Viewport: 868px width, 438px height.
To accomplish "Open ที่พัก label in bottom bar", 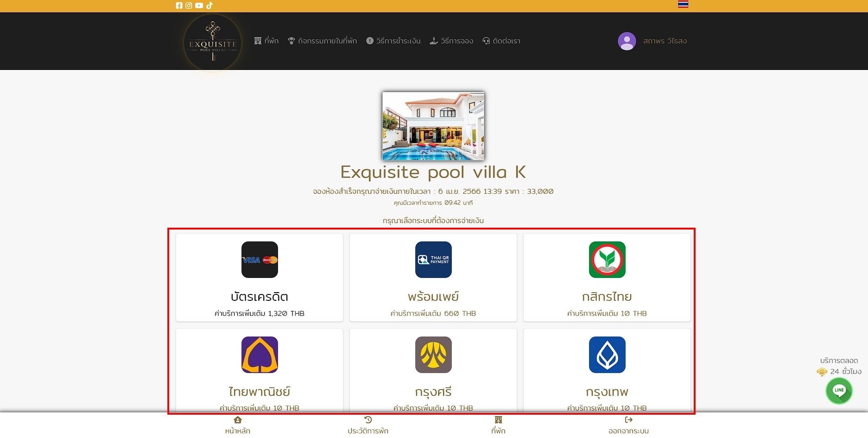I will click(498, 431).
